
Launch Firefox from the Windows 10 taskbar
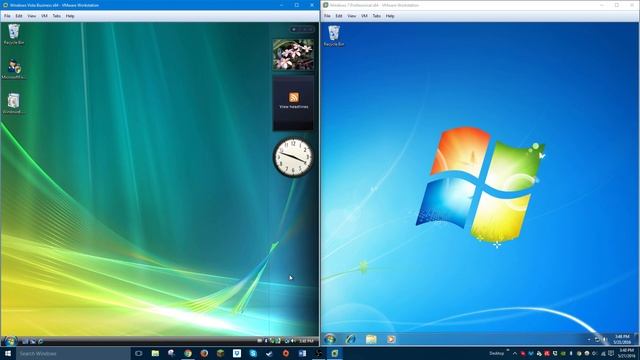click(204, 353)
